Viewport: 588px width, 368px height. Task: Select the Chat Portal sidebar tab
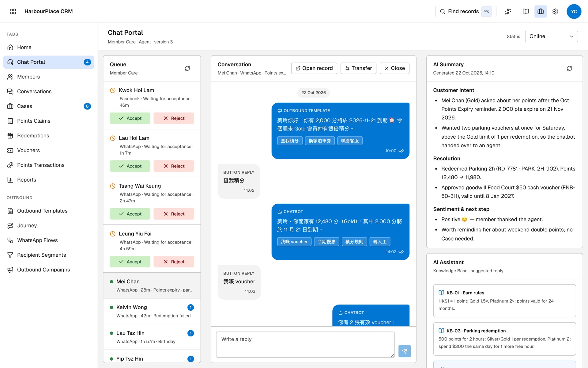pyautogui.click(x=49, y=62)
